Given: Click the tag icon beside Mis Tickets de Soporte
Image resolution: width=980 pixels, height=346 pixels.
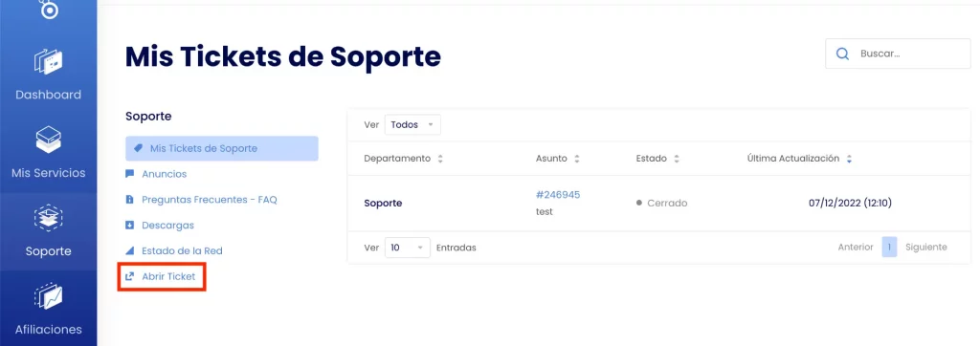Looking at the screenshot, I should 138,149.
